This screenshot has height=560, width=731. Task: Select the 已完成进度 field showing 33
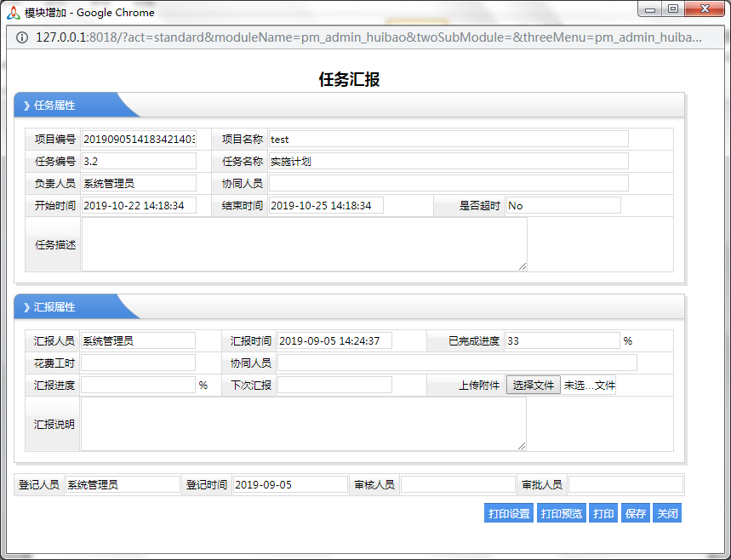click(562, 341)
